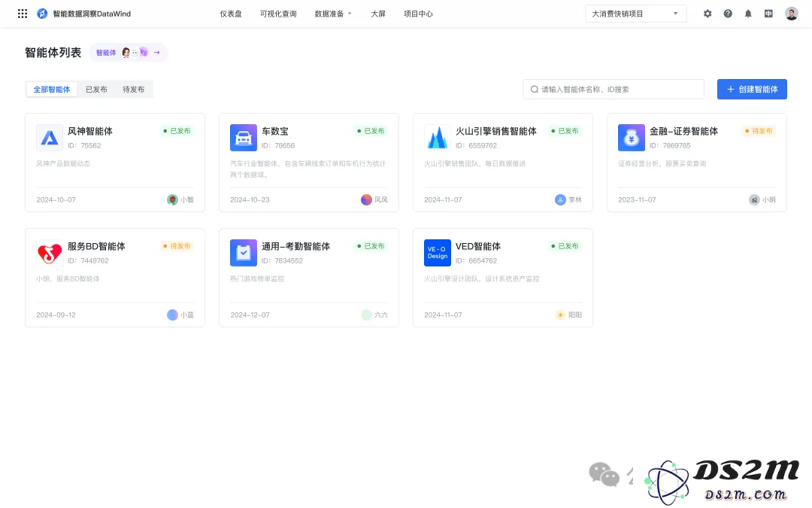
Task: Click 李林 owner avatar
Action: pyautogui.click(x=560, y=199)
